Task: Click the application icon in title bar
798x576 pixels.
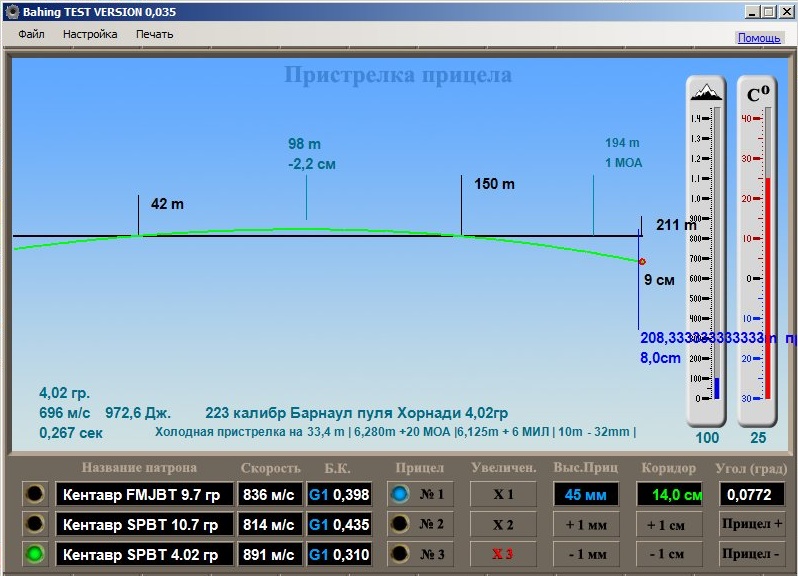Action: (x=12, y=11)
